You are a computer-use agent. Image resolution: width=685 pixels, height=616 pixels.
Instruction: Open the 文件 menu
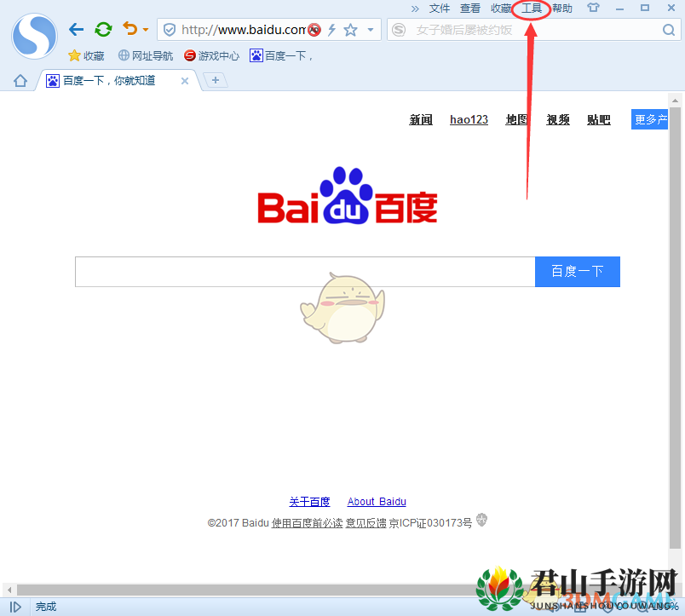point(440,9)
